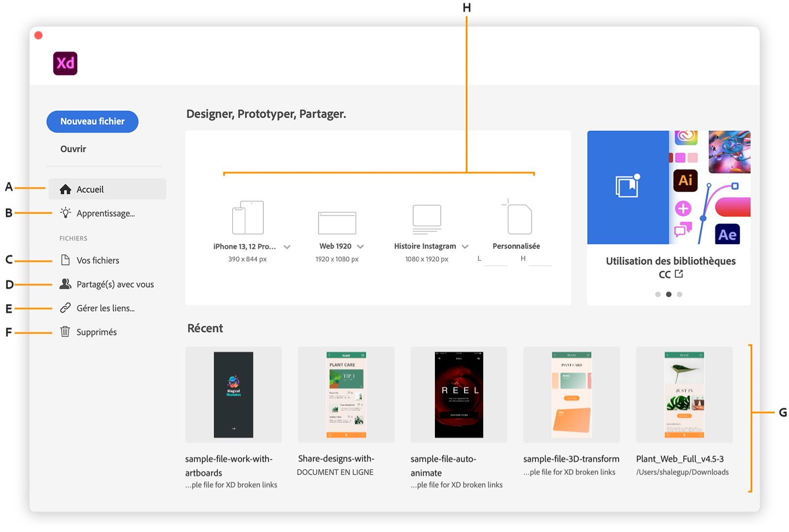Click the library icon on blue banner
This screenshot has width=789, height=532.
pos(628,186)
